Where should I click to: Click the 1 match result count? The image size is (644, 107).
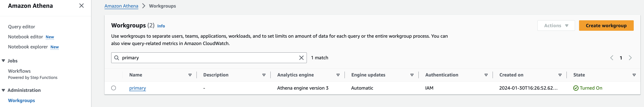tap(319, 58)
